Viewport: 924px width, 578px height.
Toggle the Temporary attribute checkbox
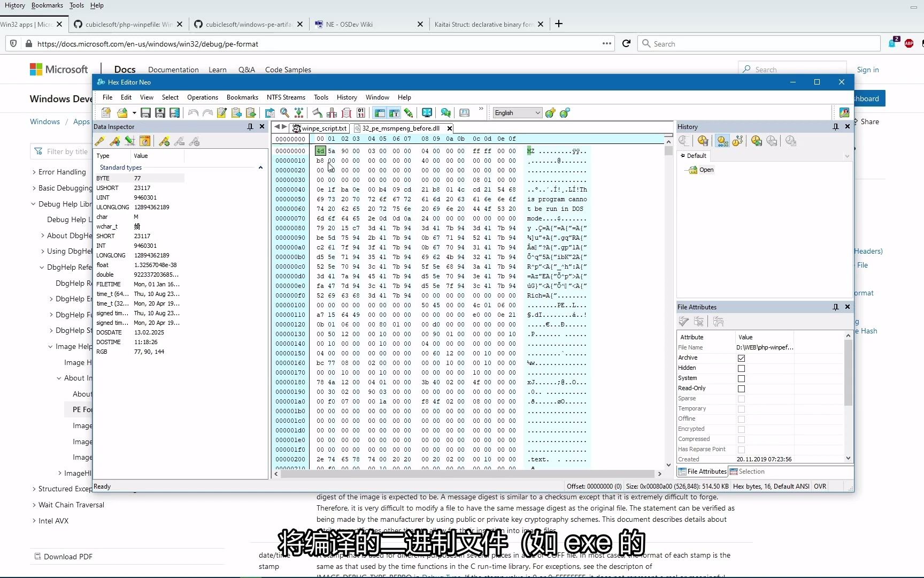(x=741, y=409)
